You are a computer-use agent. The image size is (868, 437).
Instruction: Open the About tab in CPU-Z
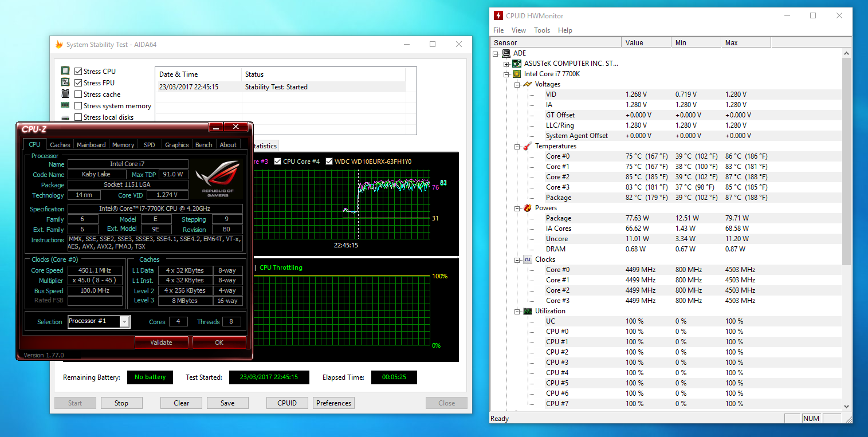pyautogui.click(x=228, y=145)
